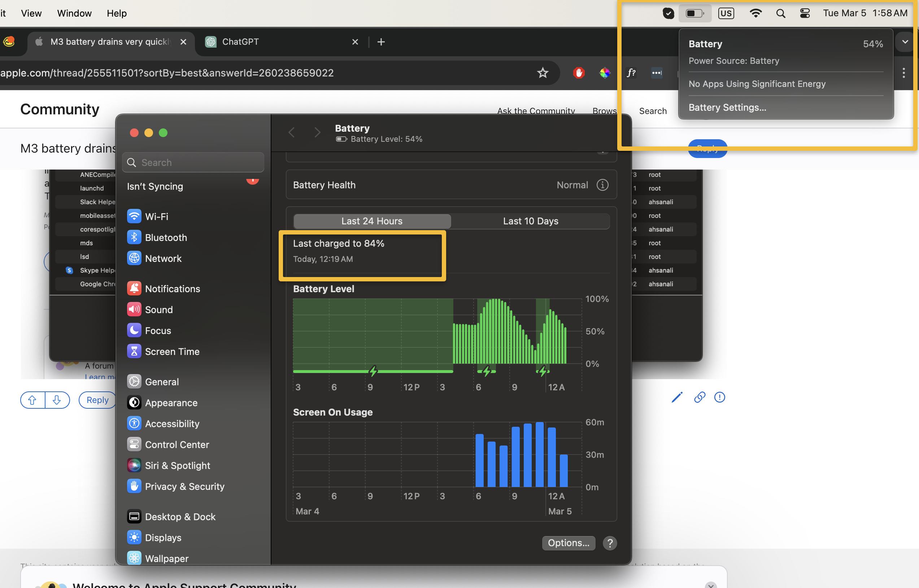Open Chrome three-dot menu
The width and height of the screenshot is (919, 588).
tap(903, 73)
